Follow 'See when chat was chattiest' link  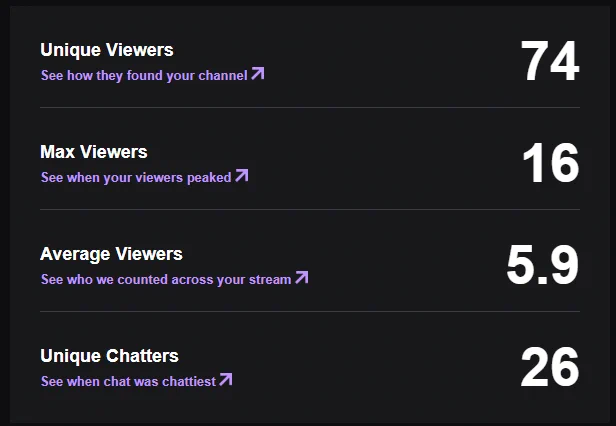click(x=137, y=380)
